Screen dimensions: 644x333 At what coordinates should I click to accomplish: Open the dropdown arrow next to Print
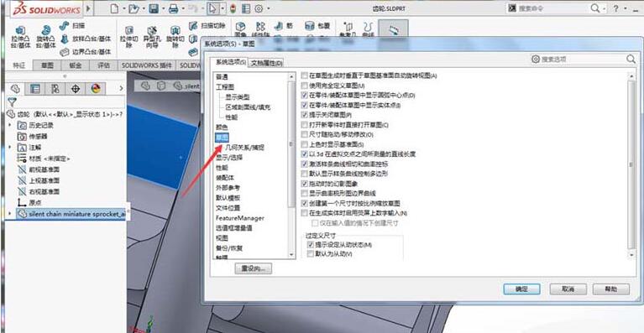click(182, 8)
